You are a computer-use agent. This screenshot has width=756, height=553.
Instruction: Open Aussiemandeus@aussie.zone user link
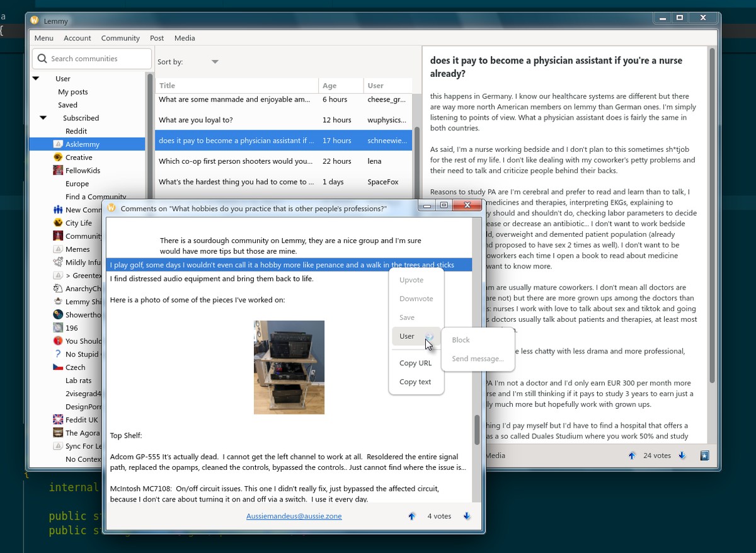coord(294,516)
